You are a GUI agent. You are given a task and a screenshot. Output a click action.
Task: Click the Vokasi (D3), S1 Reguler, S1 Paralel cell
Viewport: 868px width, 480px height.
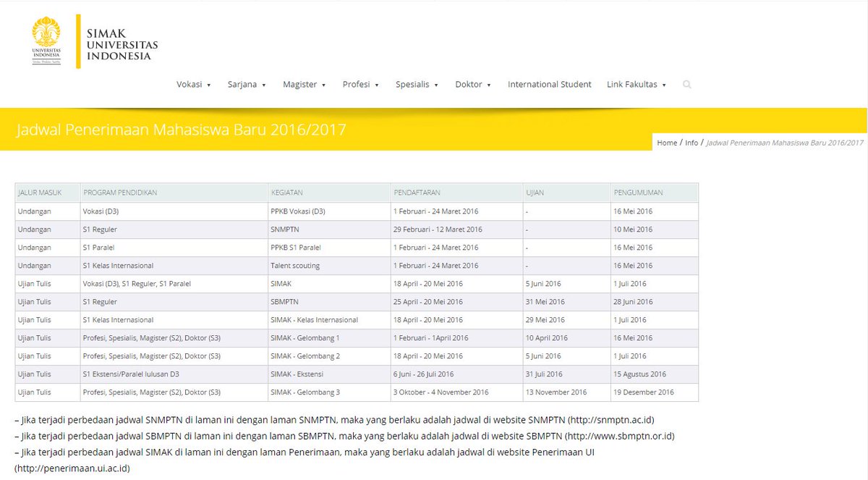pos(174,284)
